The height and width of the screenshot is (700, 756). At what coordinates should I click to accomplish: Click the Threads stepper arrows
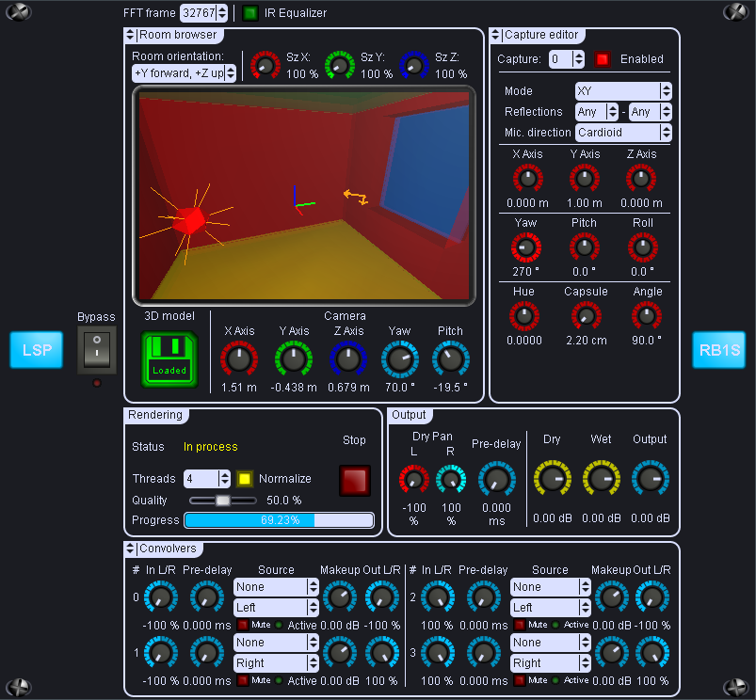(224, 479)
